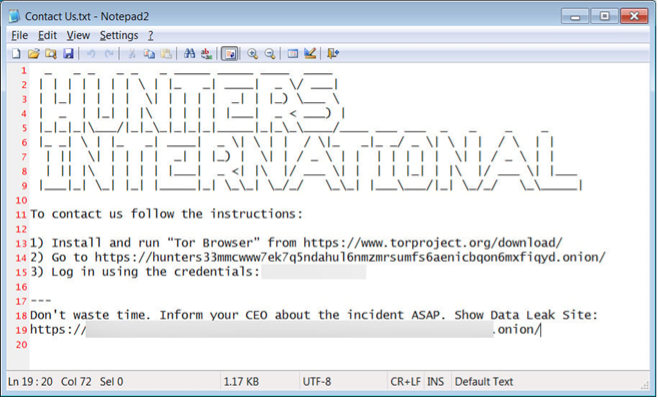Image resolution: width=658 pixels, height=400 pixels.
Task: Click the Browse files toolbar icon
Action: click(51, 54)
